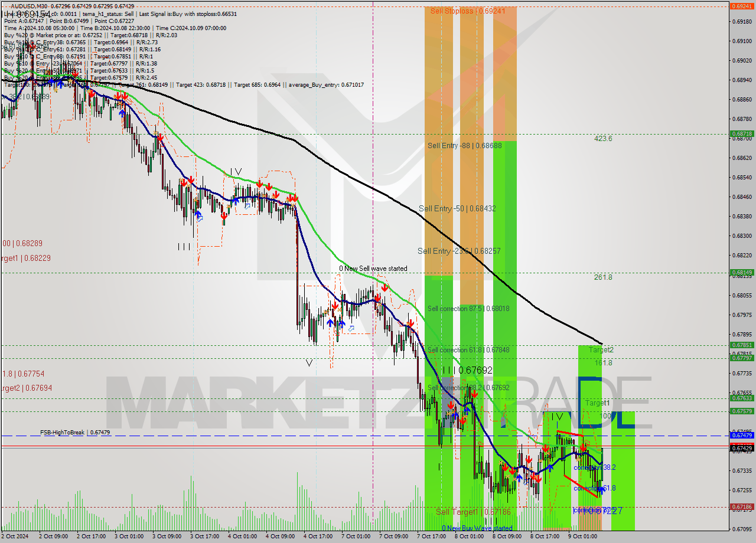Click the green 0.68149 price tag
Image resolution: width=756 pixels, height=543 pixels.
click(741, 273)
